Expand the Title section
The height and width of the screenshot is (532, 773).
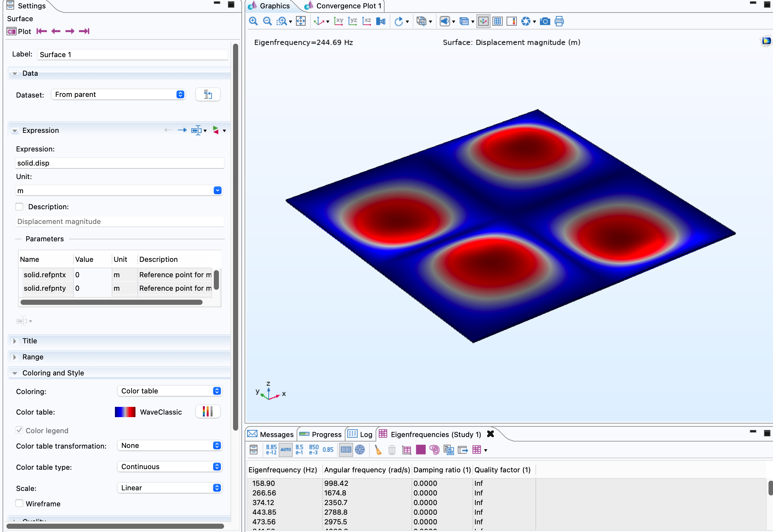[x=15, y=341]
